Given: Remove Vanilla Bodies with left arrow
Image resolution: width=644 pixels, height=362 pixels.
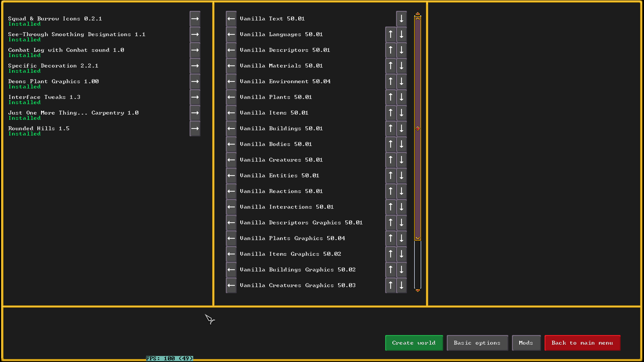Looking at the screenshot, I should [231, 144].
